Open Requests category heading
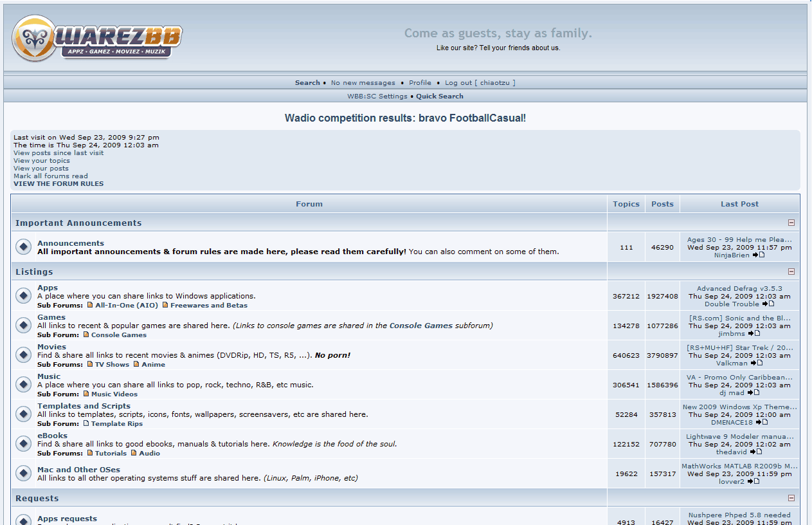The width and height of the screenshot is (812, 525). (37, 498)
